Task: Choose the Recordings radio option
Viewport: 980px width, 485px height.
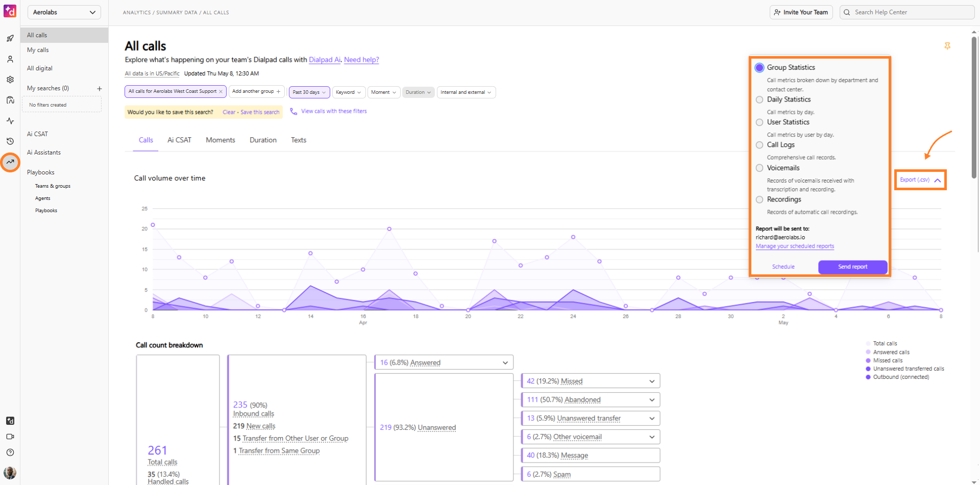Action: (x=759, y=200)
